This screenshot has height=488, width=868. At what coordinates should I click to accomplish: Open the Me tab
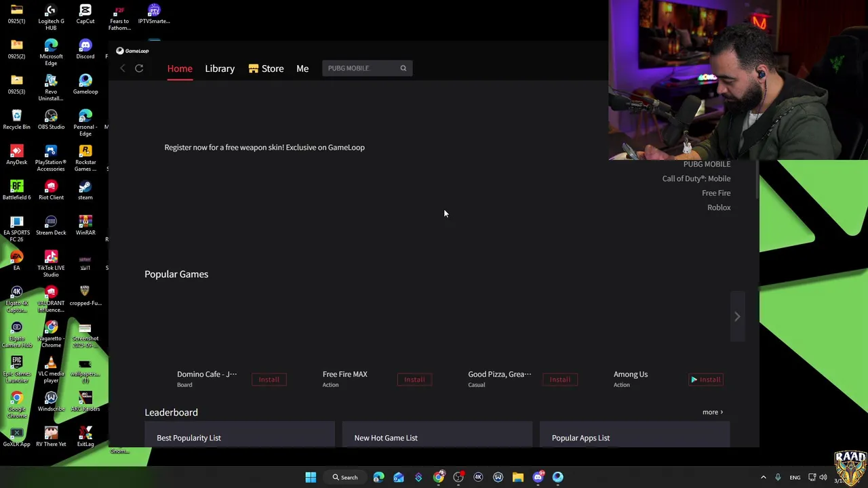[x=302, y=68]
